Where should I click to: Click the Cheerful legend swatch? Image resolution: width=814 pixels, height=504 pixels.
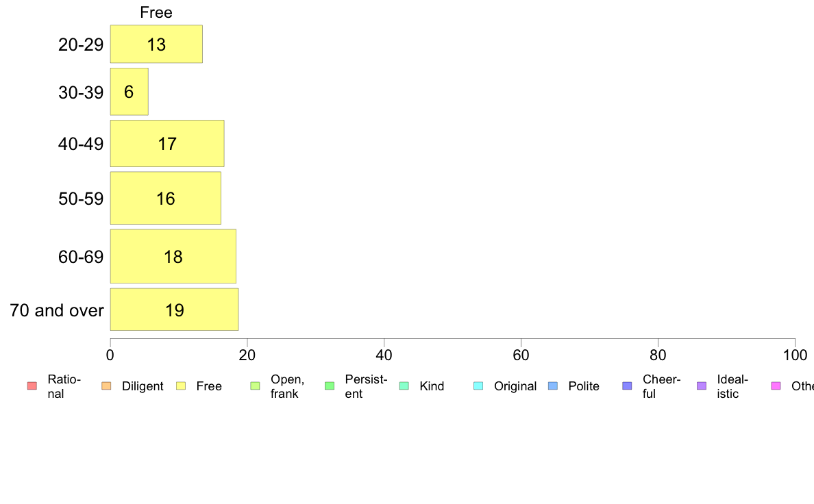(x=627, y=386)
